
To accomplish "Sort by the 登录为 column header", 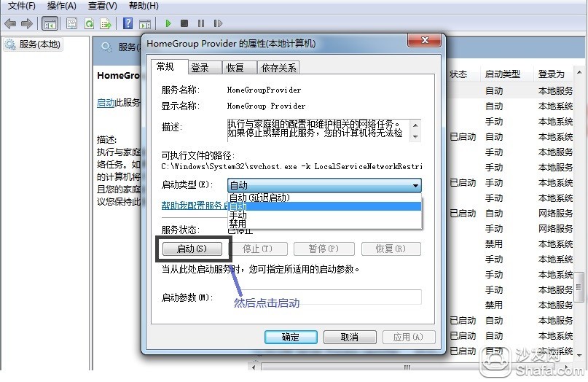I will click(552, 74).
